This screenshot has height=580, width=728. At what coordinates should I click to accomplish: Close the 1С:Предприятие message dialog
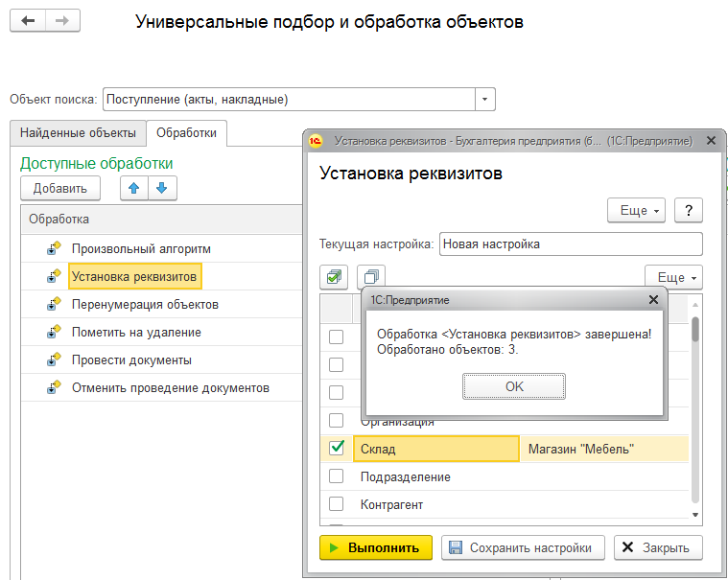[x=653, y=300]
